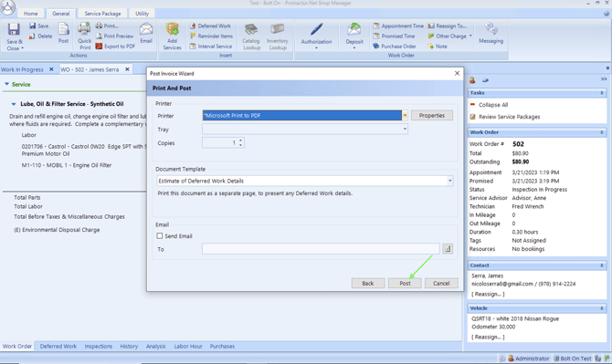Open the Deferred Work bottom tab
This screenshot has height=364, width=612.
[x=58, y=346]
